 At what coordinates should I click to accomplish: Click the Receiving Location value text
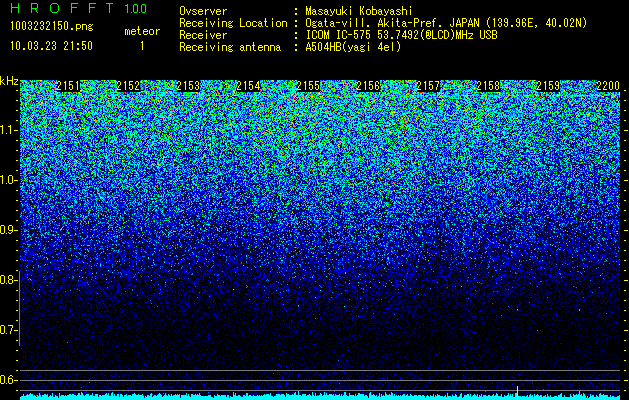click(x=446, y=23)
